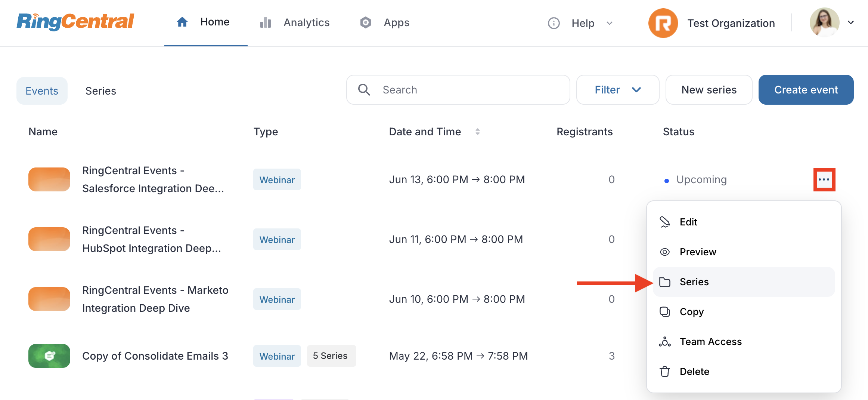Click registrants count 3

(611, 356)
